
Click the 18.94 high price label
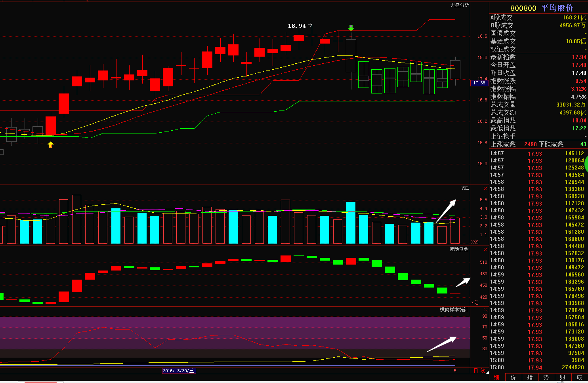(297, 26)
